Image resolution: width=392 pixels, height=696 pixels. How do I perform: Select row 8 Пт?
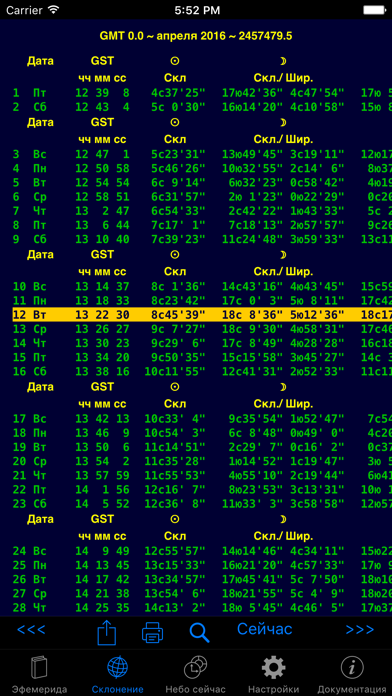click(202, 225)
